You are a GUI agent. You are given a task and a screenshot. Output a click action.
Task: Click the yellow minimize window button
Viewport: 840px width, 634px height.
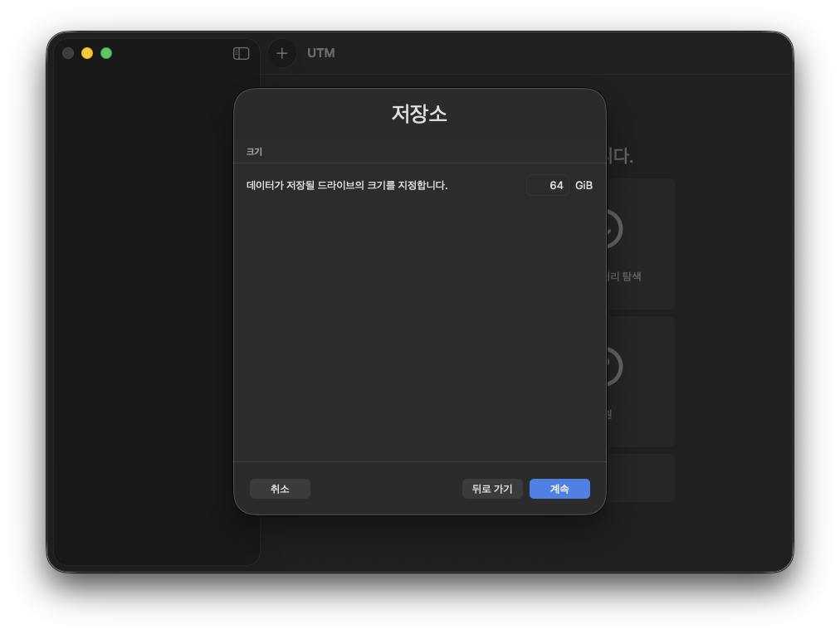click(x=87, y=53)
